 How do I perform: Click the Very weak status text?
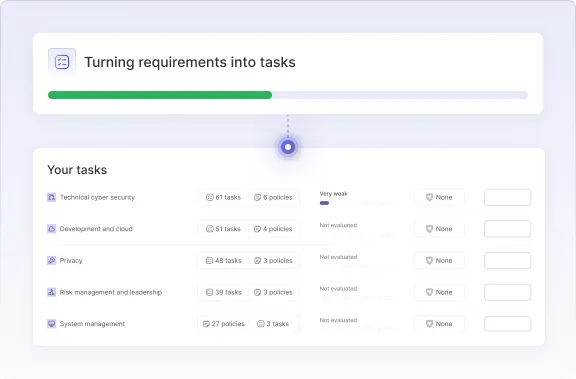point(334,194)
